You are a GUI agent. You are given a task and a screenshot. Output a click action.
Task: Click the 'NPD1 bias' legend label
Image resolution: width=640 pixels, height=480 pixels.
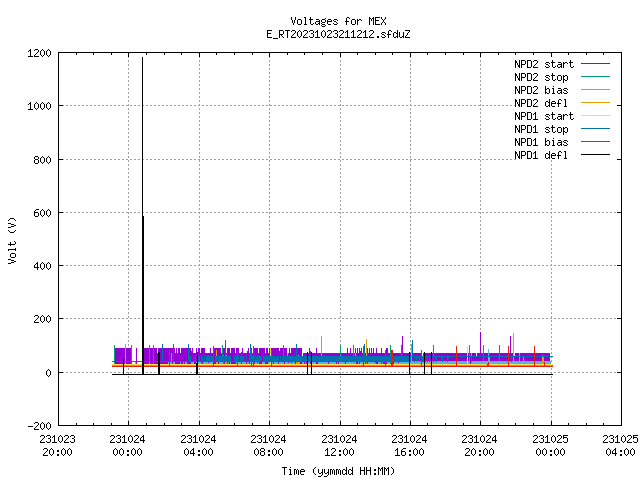[541, 142]
